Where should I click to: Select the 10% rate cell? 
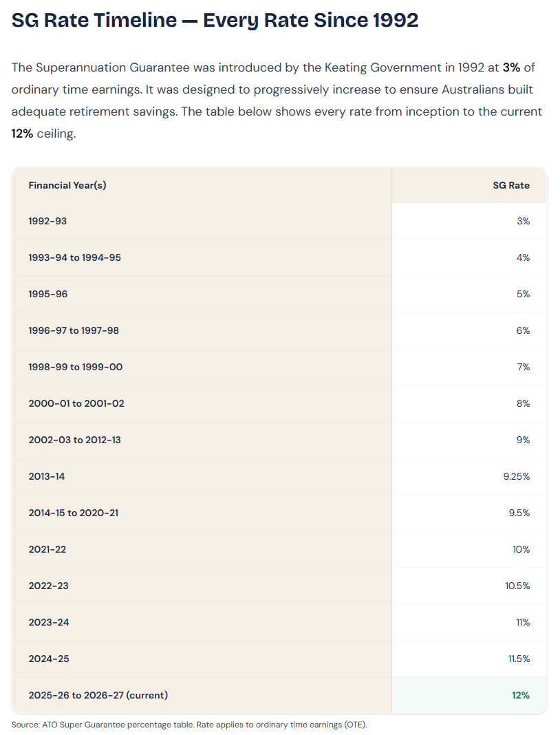click(469, 549)
